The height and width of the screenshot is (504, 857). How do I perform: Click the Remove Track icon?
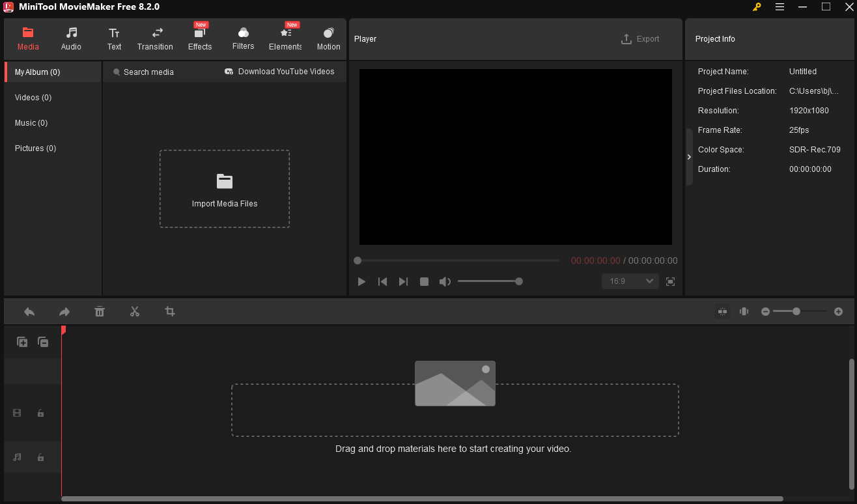tap(43, 342)
